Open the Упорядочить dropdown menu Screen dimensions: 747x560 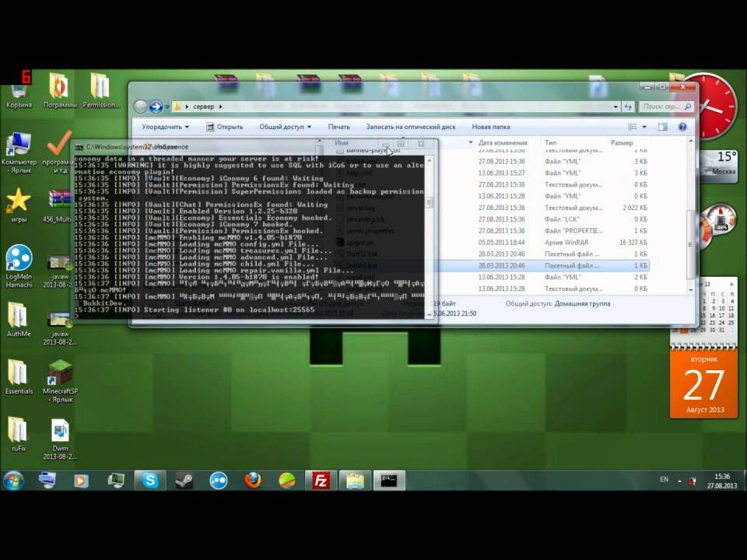point(165,127)
